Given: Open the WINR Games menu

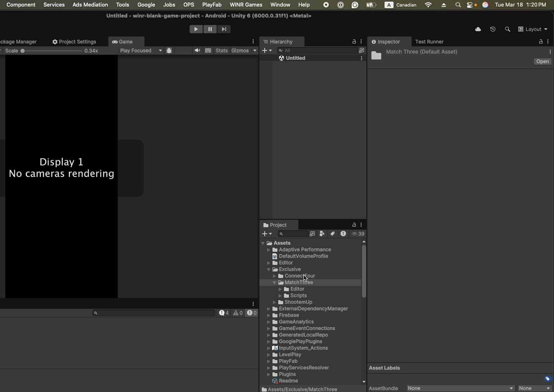Looking at the screenshot, I should pyautogui.click(x=246, y=5).
